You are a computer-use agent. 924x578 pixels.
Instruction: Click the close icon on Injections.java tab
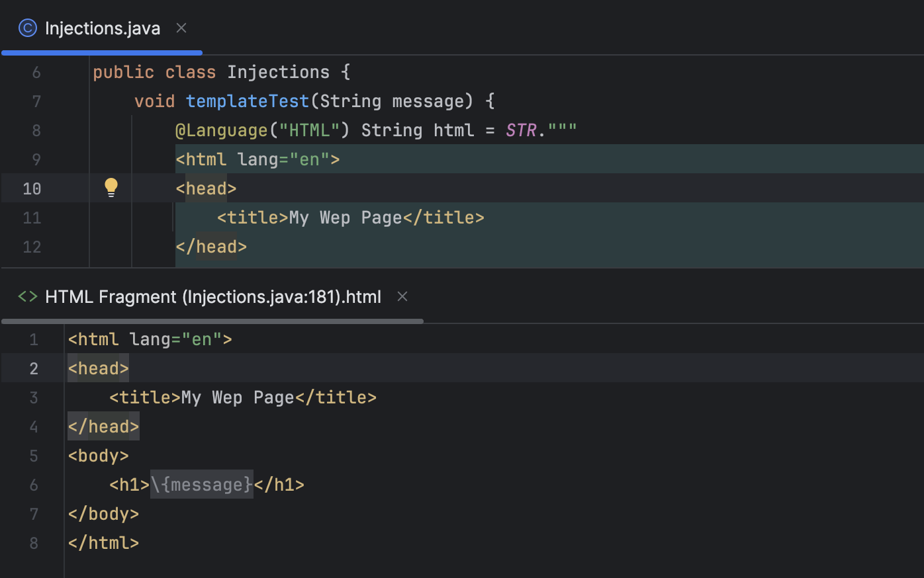coord(181,28)
